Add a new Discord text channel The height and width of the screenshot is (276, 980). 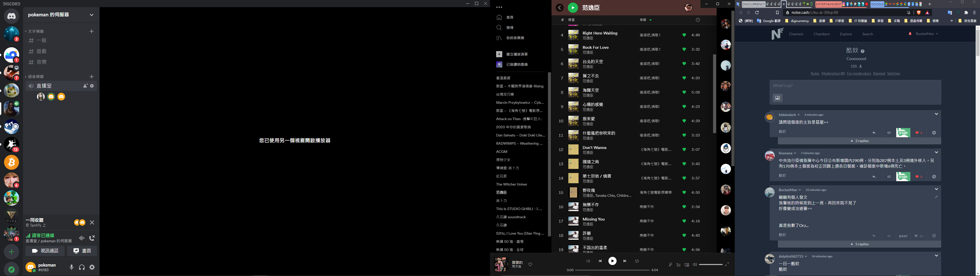click(91, 31)
